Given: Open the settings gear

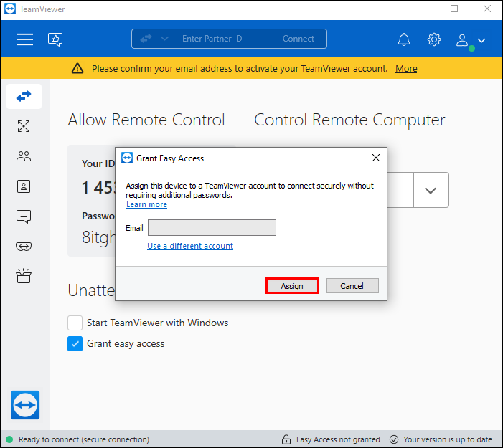Looking at the screenshot, I should pos(433,39).
